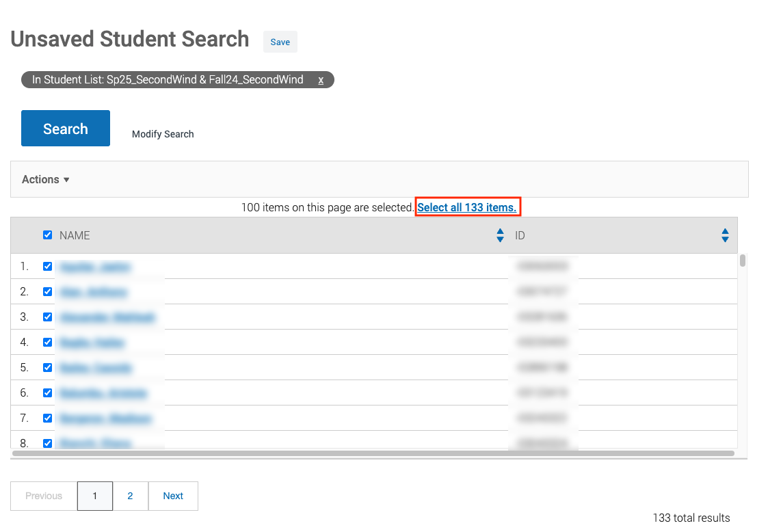Open the student name link in row 3

point(107,317)
